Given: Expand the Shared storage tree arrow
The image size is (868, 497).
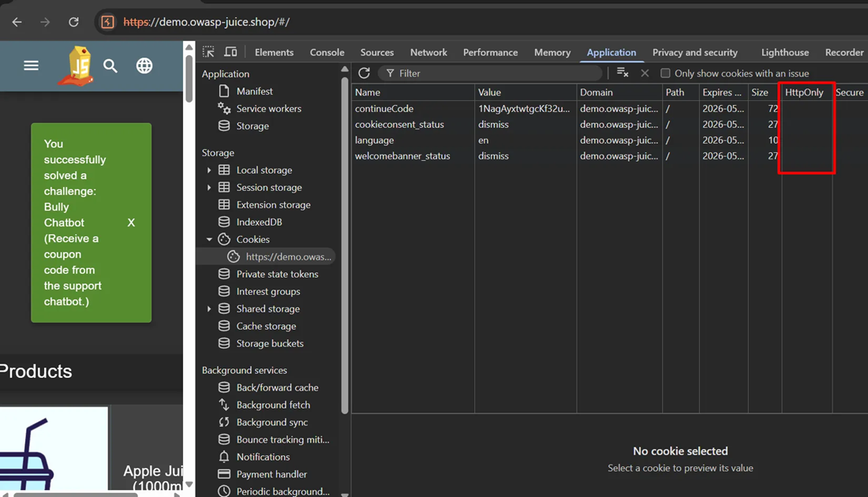Looking at the screenshot, I should click(x=209, y=308).
